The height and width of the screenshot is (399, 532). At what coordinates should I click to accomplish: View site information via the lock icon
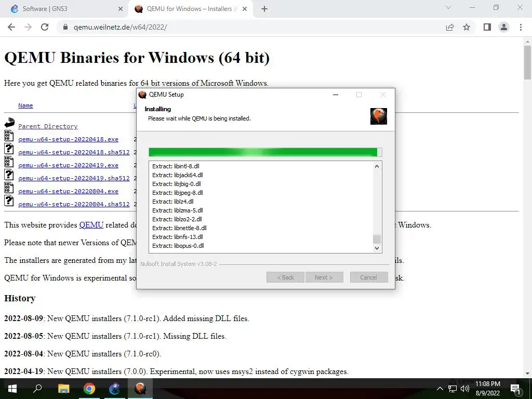coord(66,27)
